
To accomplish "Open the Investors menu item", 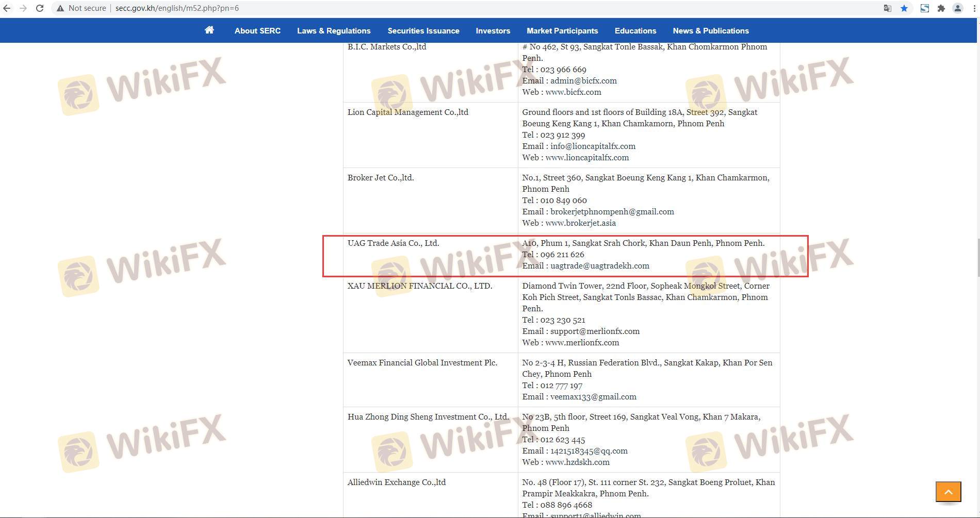I will (x=493, y=31).
